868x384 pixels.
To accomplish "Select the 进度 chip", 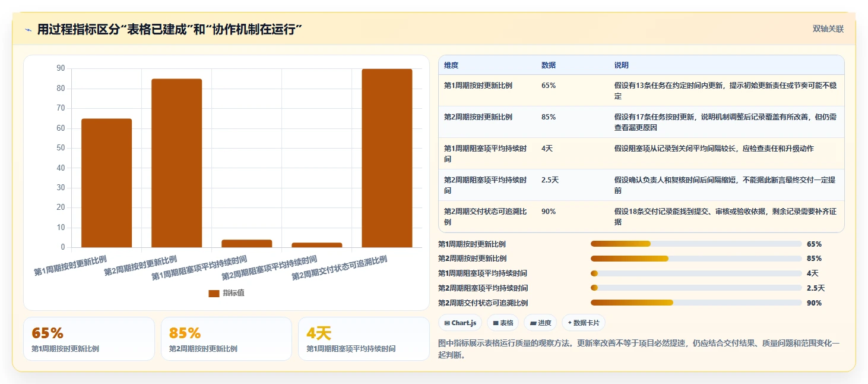I will click(x=540, y=323).
